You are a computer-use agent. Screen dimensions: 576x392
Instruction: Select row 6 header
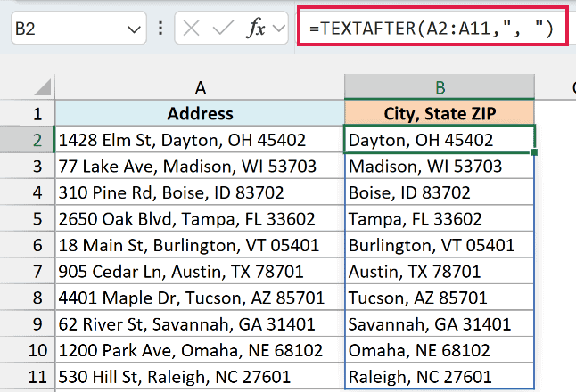tap(28, 245)
